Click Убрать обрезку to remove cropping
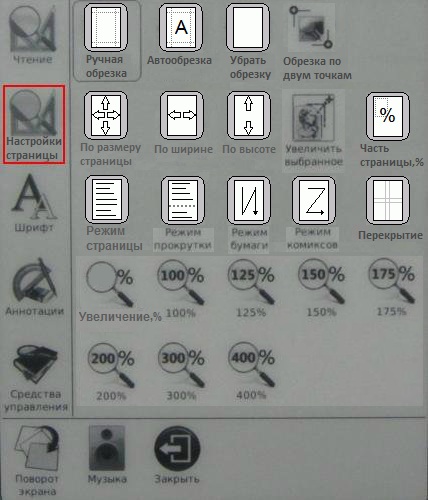 coord(248,27)
